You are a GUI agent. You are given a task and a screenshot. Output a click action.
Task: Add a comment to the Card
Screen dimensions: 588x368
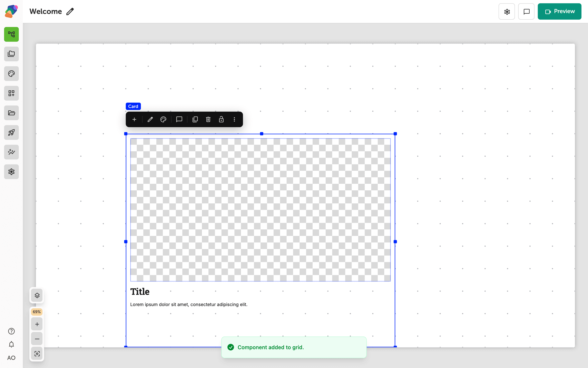tap(179, 119)
